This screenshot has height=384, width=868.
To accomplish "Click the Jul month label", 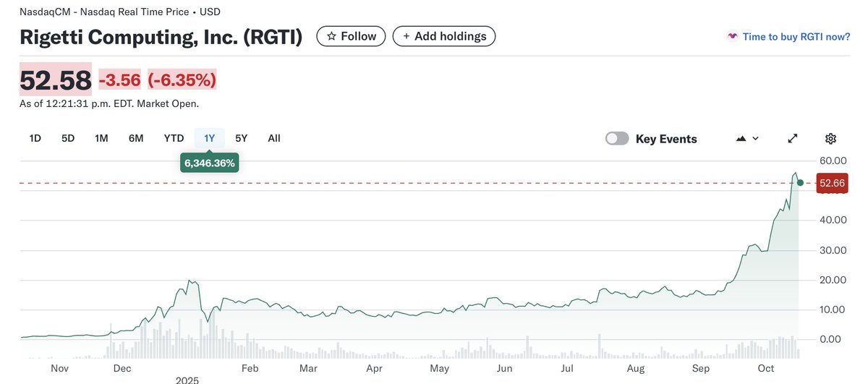I will click(x=567, y=369).
